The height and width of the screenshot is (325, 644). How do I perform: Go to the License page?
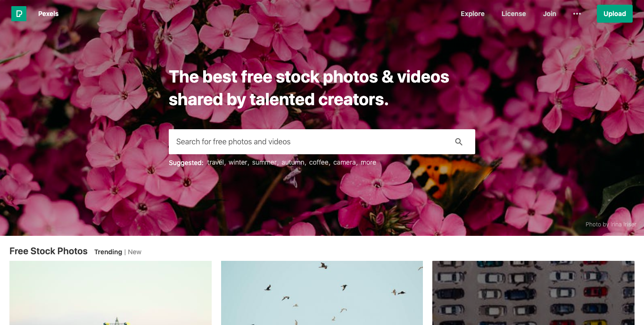point(513,14)
